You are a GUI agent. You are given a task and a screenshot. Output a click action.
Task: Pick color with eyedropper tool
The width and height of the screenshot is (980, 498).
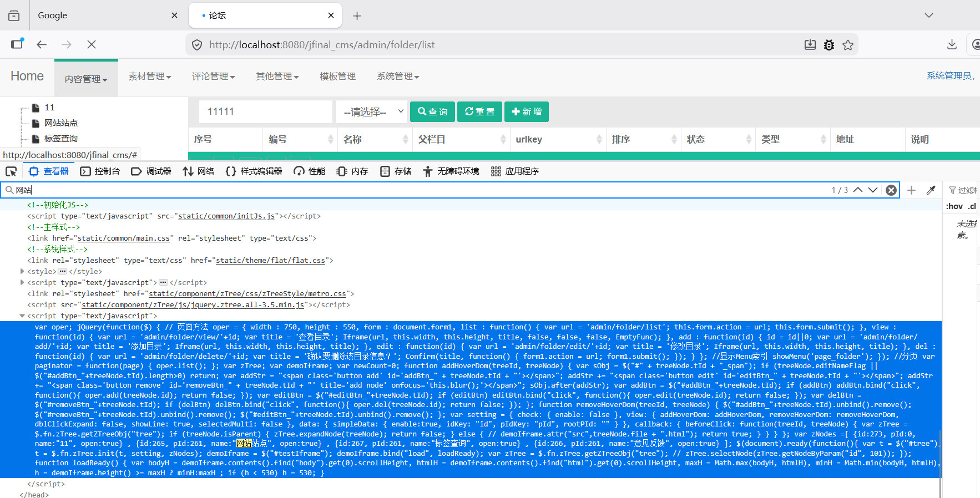pyautogui.click(x=931, y=190)
